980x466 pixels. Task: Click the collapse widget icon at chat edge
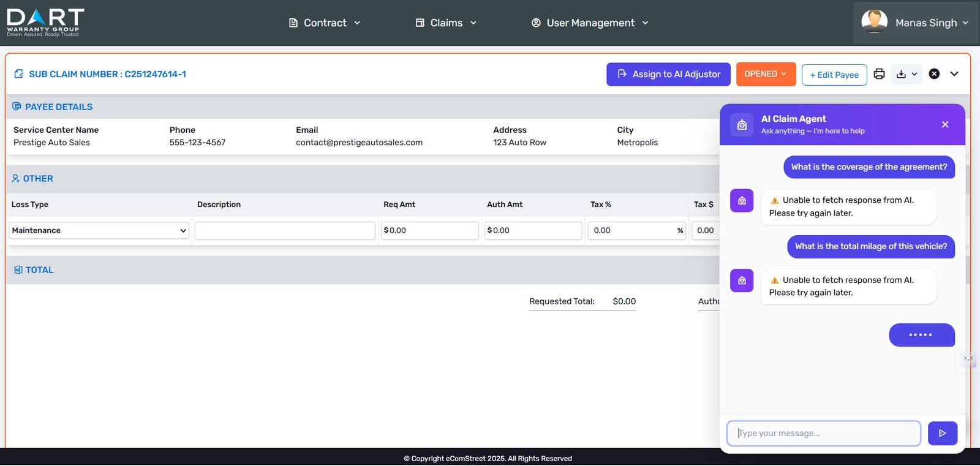click(968, 358)
